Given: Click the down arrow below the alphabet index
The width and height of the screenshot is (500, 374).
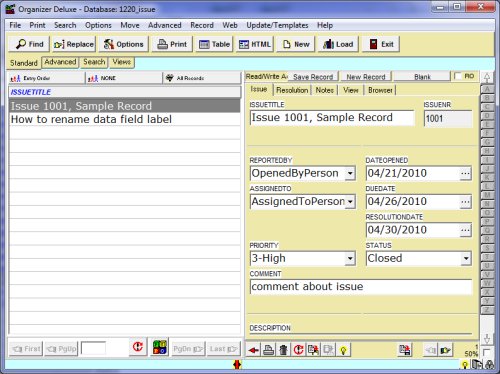Looking at the screenshot, I should pos(487,338).
